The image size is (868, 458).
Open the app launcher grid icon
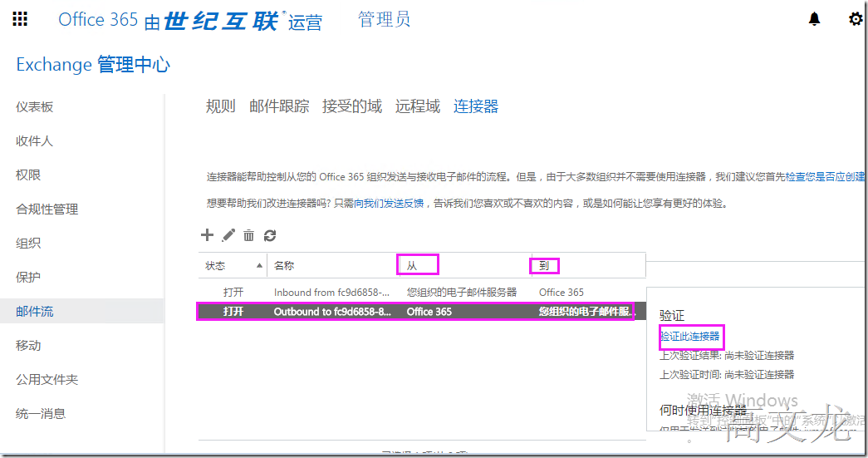(x=20, y=19)
